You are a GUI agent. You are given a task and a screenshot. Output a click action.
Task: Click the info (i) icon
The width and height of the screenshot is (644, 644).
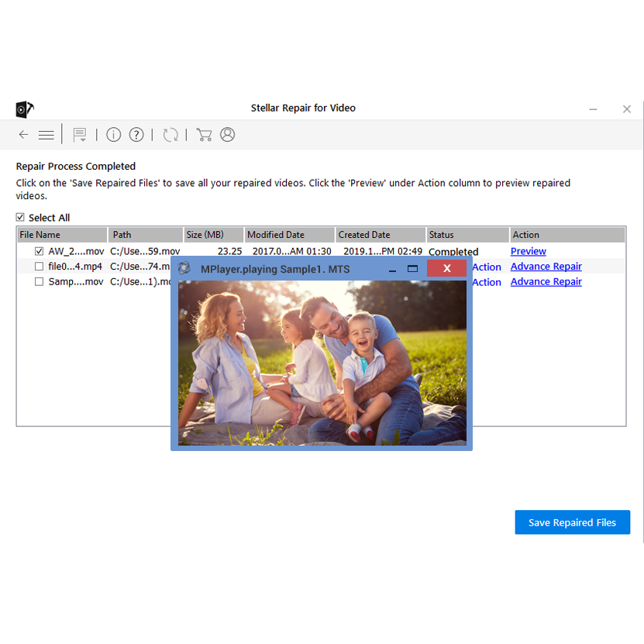click(114, 135)
